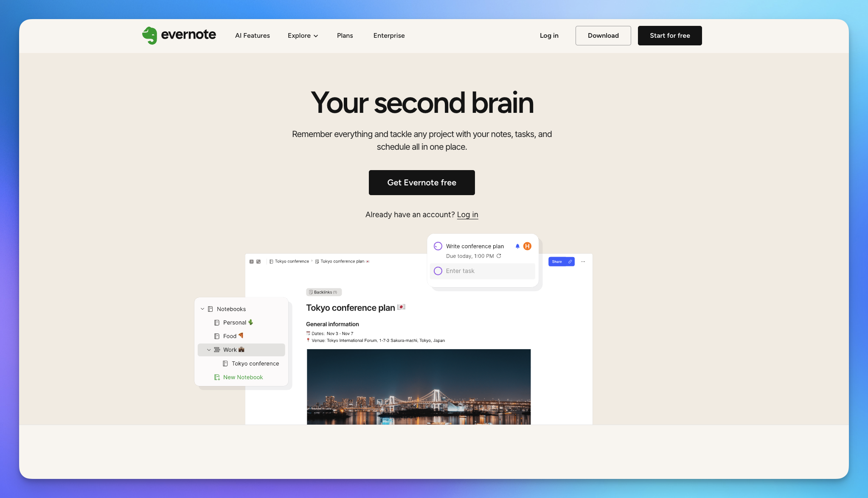Click the sidebar toggle arrow icon
The image size is (868, 498).
pyautogui.click(x=251, y=262)
